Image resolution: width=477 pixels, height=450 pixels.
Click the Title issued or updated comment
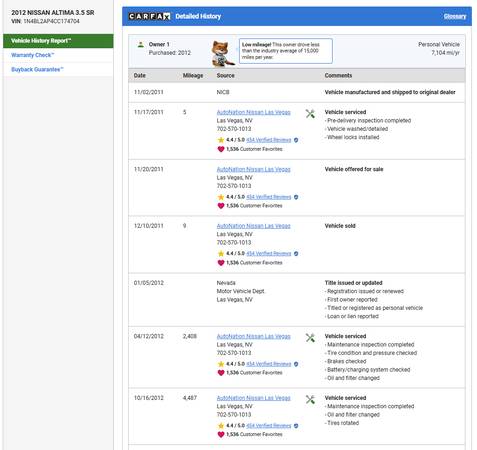point(353,283)
